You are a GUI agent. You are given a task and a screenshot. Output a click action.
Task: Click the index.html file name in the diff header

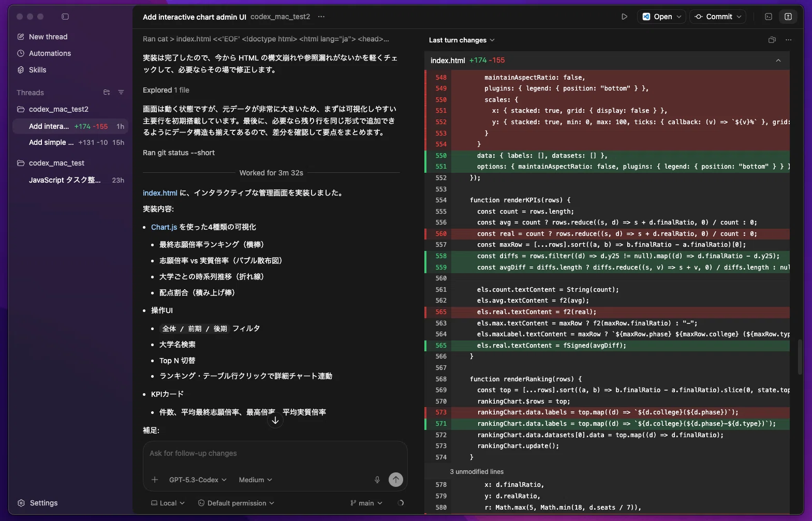coord(448,61)
